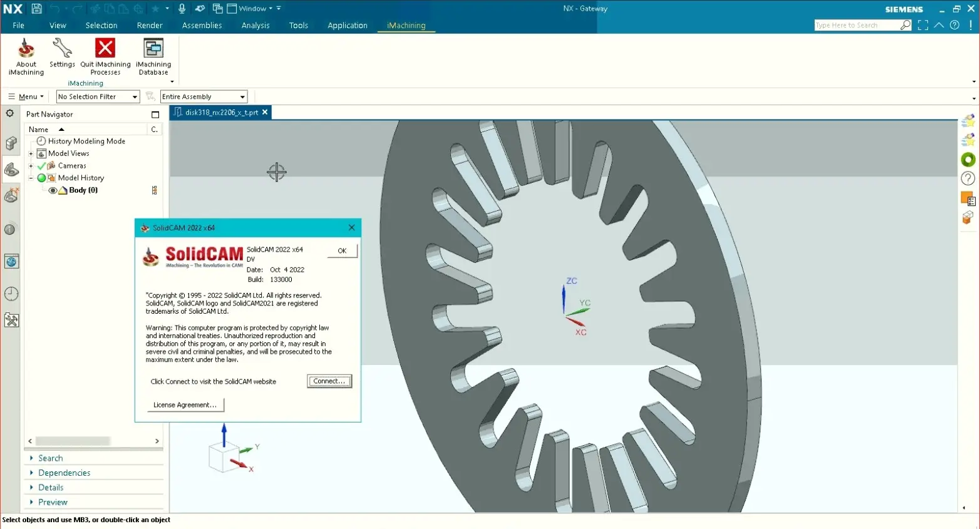Screen dimensions: 980x529
Task: Click the Save icon in the title bar
Action: (x=36, y=9)
